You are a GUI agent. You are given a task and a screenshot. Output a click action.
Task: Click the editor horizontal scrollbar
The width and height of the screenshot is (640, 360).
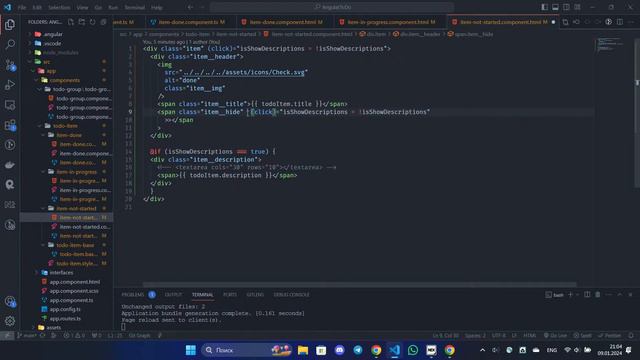(x=360, y=284)
